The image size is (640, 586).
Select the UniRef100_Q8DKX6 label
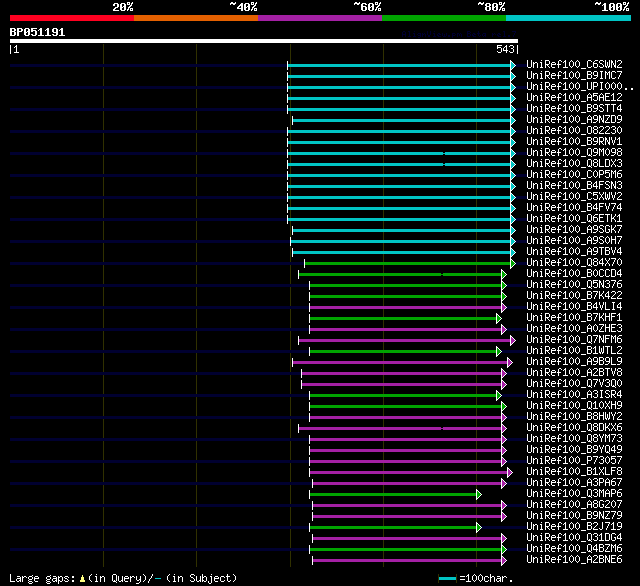point(574,428)
